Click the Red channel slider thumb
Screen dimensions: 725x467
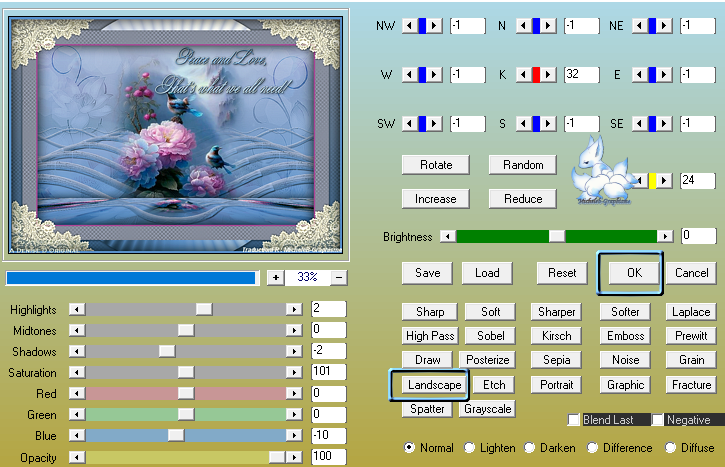pos(186,393)
